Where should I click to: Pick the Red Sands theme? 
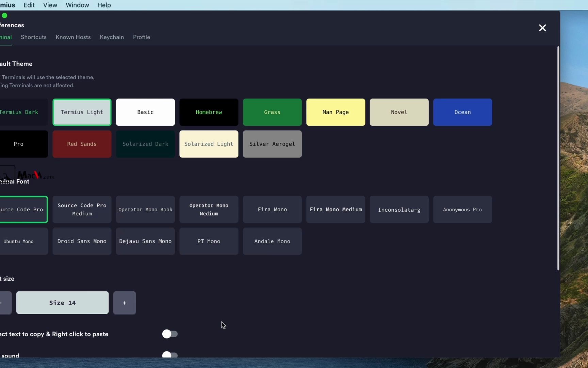coord(82,144)
